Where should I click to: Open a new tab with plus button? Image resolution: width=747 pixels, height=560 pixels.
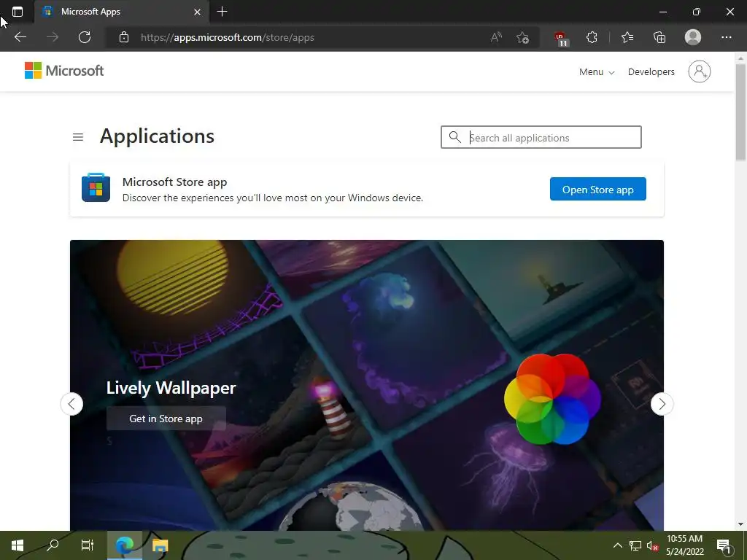pos(222,12)
